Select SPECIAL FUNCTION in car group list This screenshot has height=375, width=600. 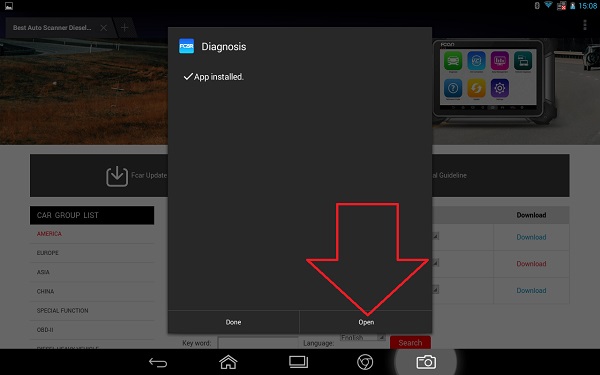tap(62, 311)
